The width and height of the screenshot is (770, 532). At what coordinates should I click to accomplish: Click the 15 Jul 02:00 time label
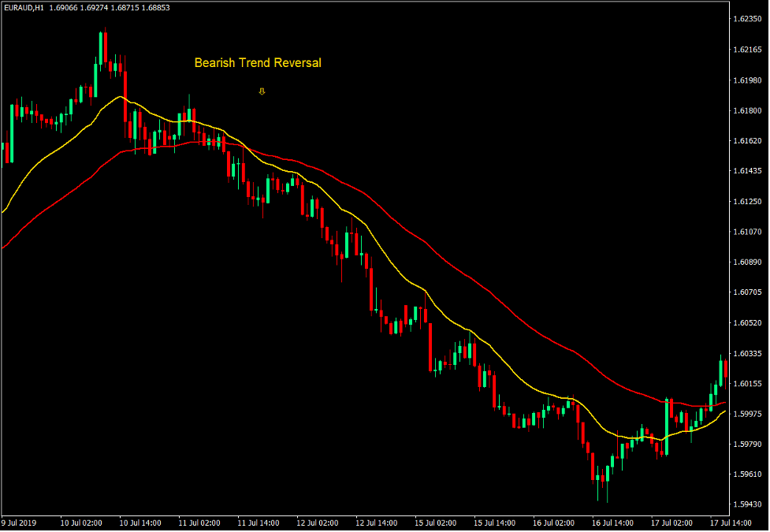436,523
